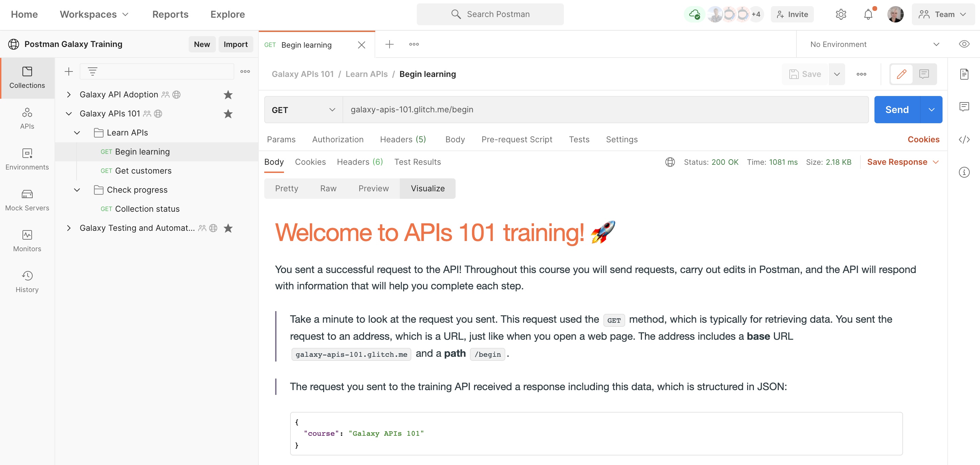
Task: Go to Reports in top navigation
Action: (x=170, y=14)
